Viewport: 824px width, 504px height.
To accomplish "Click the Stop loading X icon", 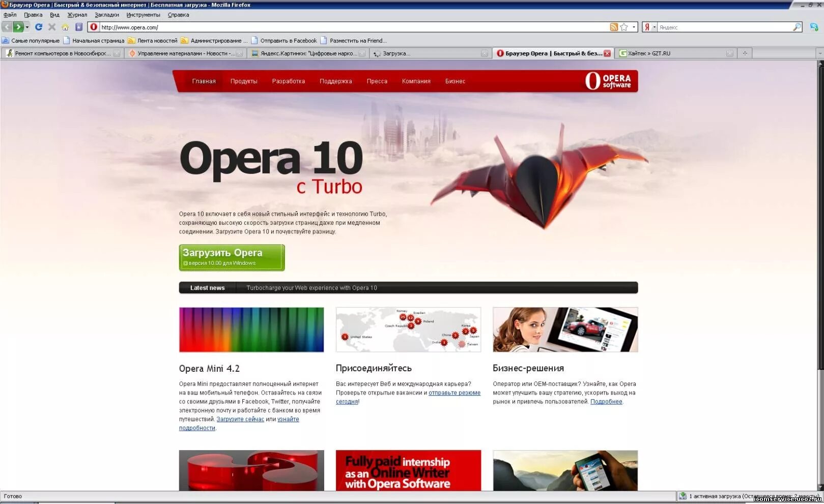I will tap(52, 27).
